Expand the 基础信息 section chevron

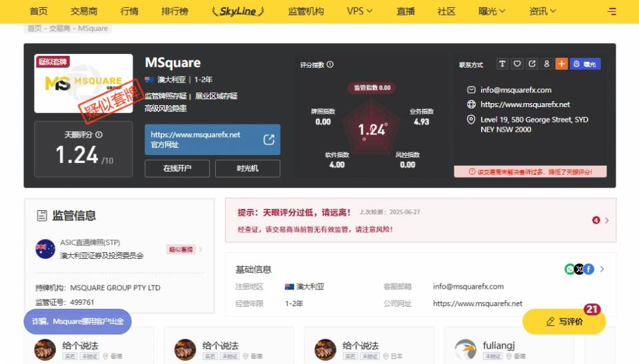click(x=602, y=269)
